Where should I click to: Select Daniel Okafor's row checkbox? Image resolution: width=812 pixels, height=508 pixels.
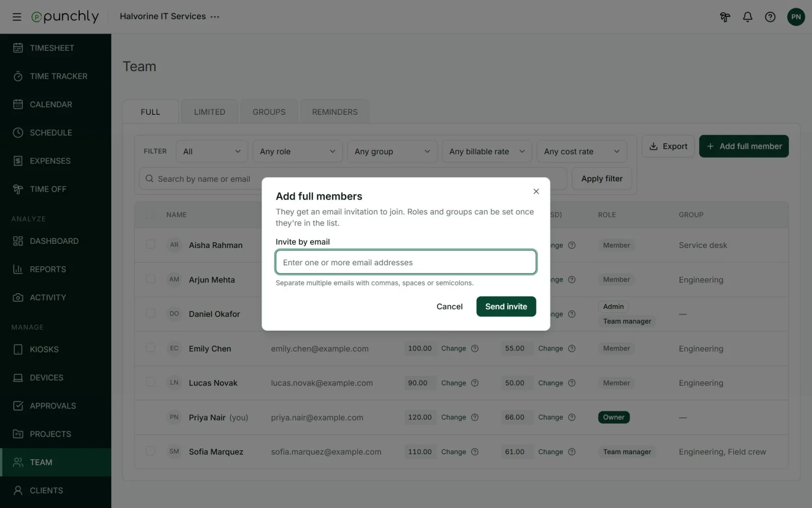(151, 313)
